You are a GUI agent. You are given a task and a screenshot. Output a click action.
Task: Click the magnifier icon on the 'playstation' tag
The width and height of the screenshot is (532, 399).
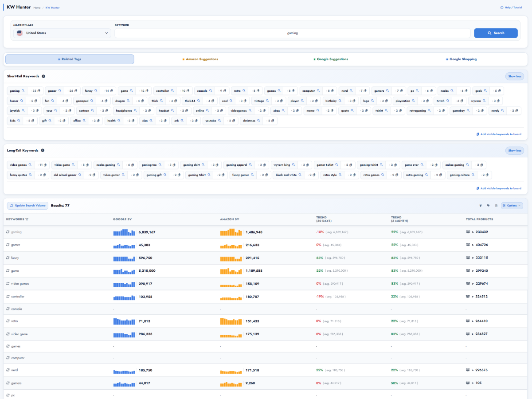click(414, 101)
